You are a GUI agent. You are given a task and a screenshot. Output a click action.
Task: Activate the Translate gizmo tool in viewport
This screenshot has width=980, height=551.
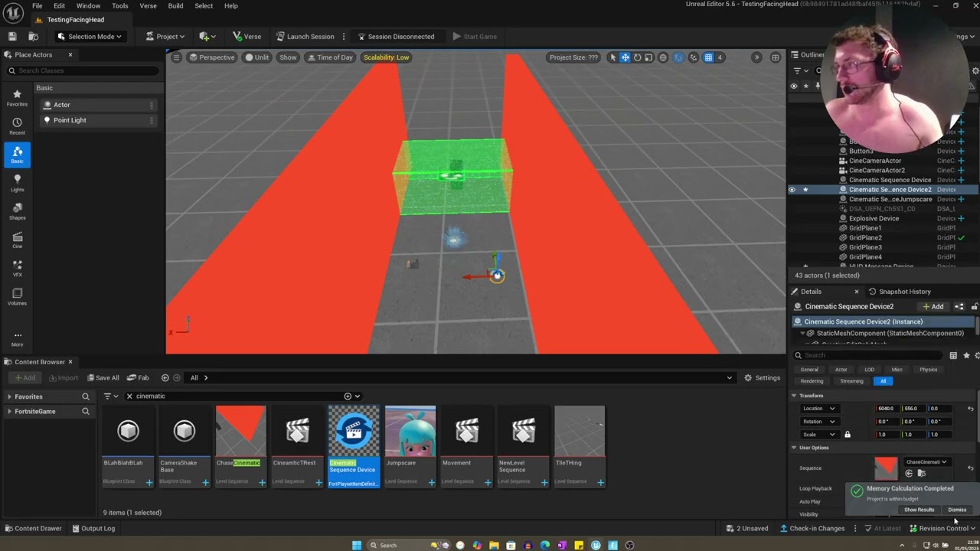click(x=625, y=57)
